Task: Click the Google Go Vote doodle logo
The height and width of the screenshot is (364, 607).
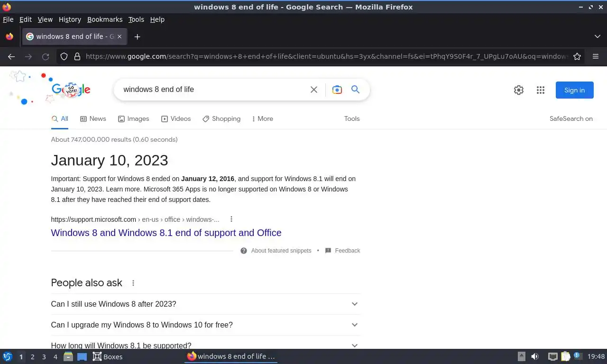Action: click(x=71, y=90)
